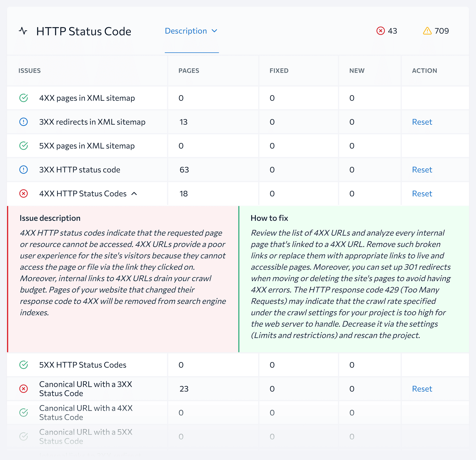
Task: Switch to the Description tab
Action: coord(186,31)
